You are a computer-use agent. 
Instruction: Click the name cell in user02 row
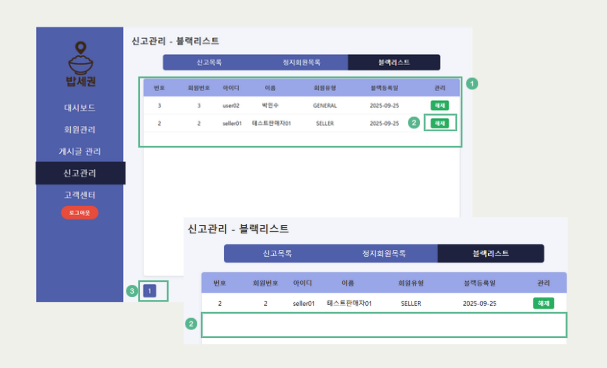[x=270, y=105]
